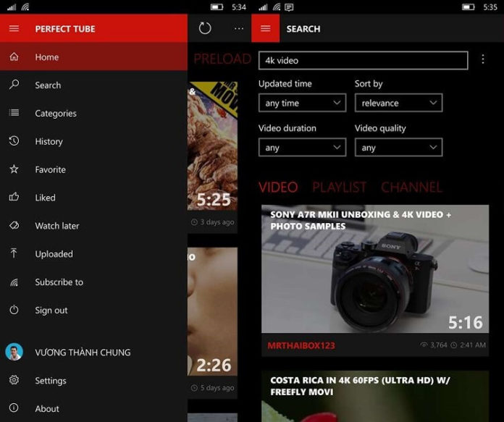The width and height of the screenshot is (504, 422).
Task: Click the Home house icon
Action: 14,57
